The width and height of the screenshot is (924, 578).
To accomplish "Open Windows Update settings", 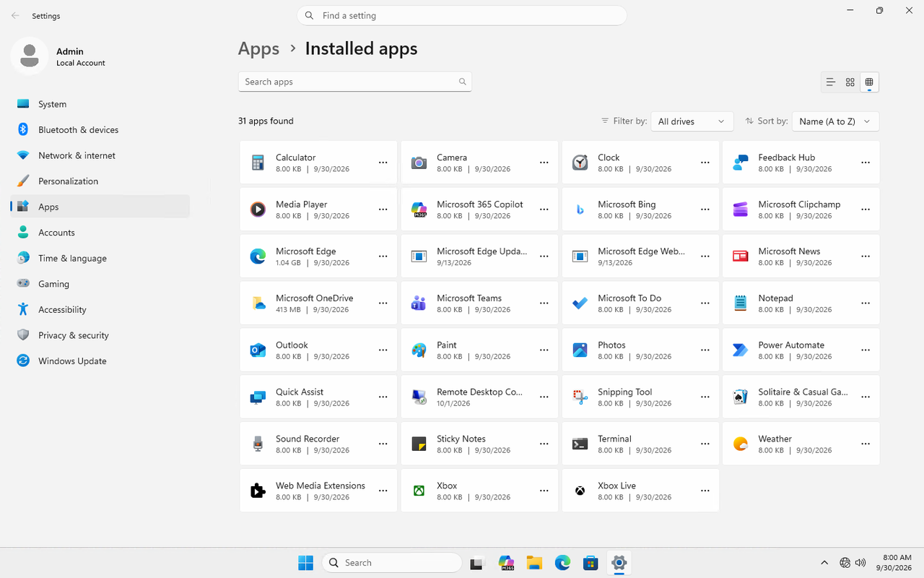I will click(100, 361).
